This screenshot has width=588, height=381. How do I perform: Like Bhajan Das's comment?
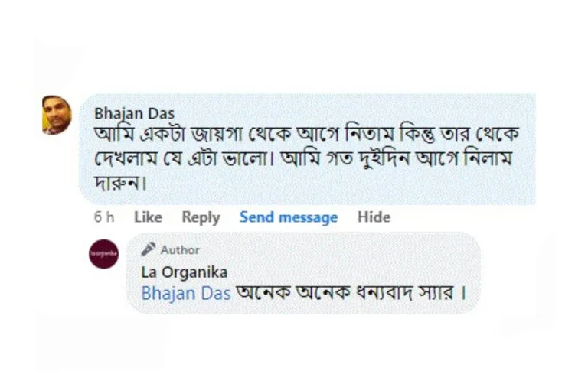[x=148, y=217]
